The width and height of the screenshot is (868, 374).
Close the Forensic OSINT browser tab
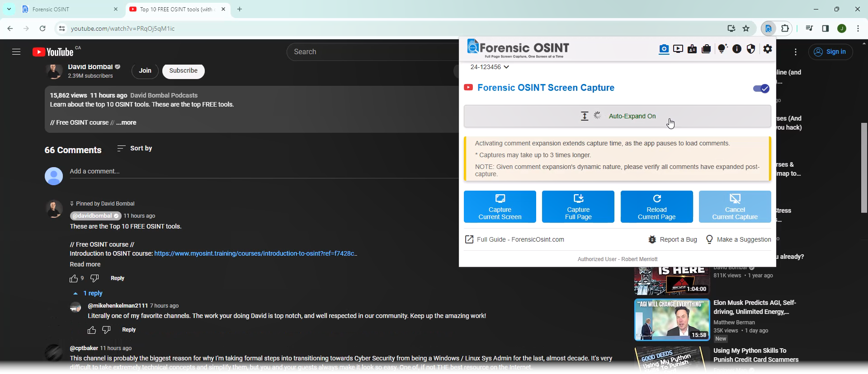click(x=116, y=9)
